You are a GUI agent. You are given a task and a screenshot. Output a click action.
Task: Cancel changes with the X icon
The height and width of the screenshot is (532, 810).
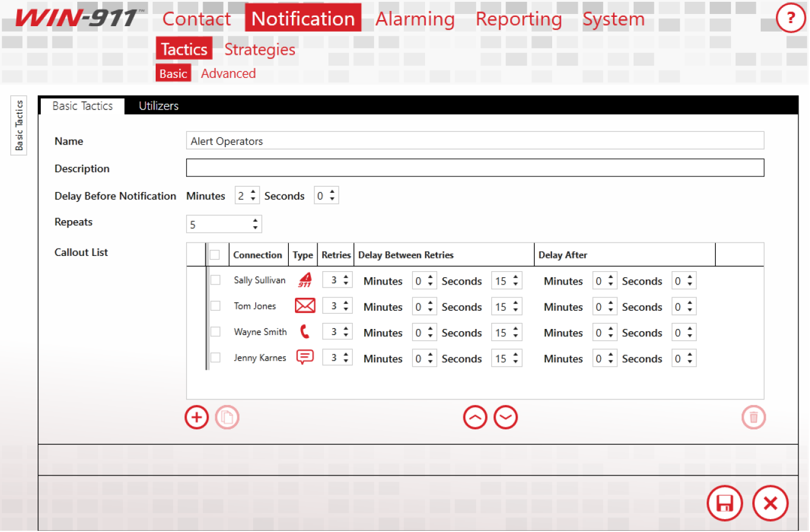click(x=770, y=503)
